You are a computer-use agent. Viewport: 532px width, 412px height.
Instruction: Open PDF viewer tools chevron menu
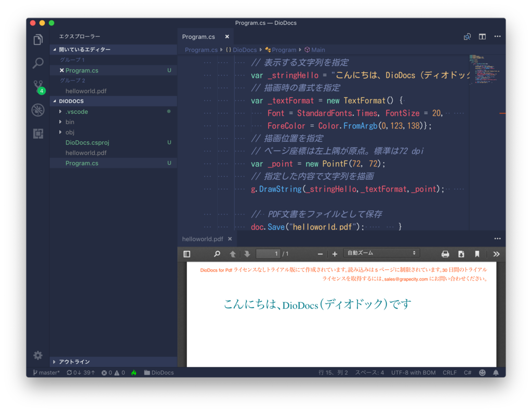tap(496, 254)
